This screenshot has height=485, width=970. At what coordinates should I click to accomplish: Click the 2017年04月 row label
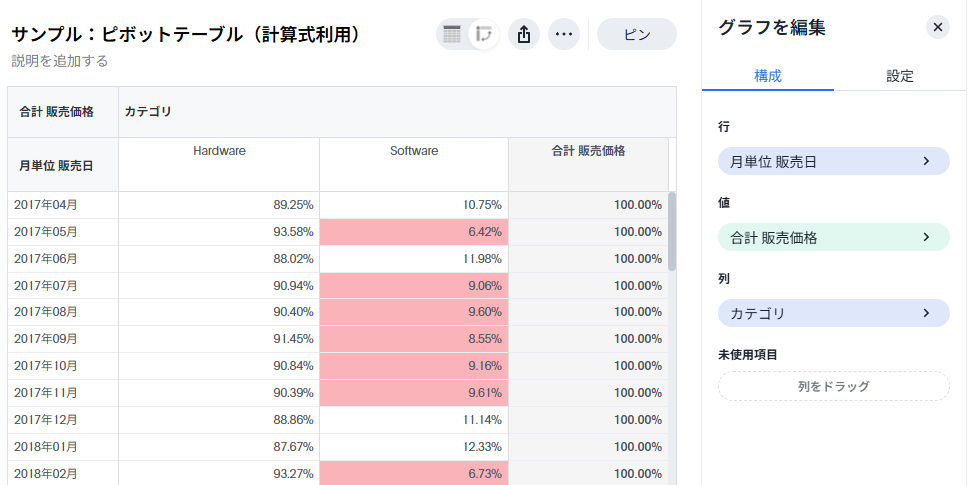45,205
